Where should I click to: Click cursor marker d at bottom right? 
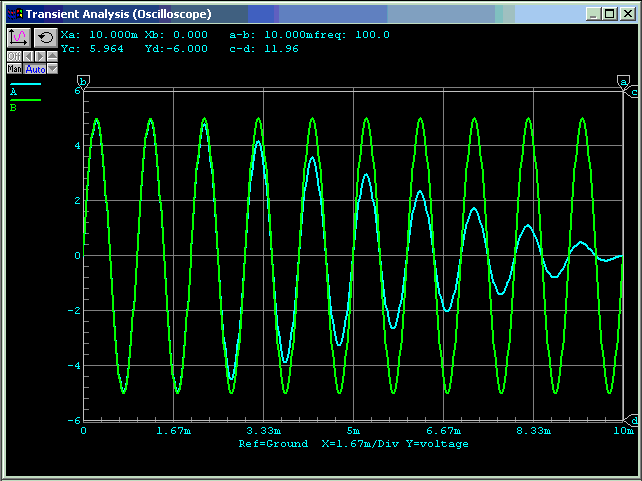[633, 419]
